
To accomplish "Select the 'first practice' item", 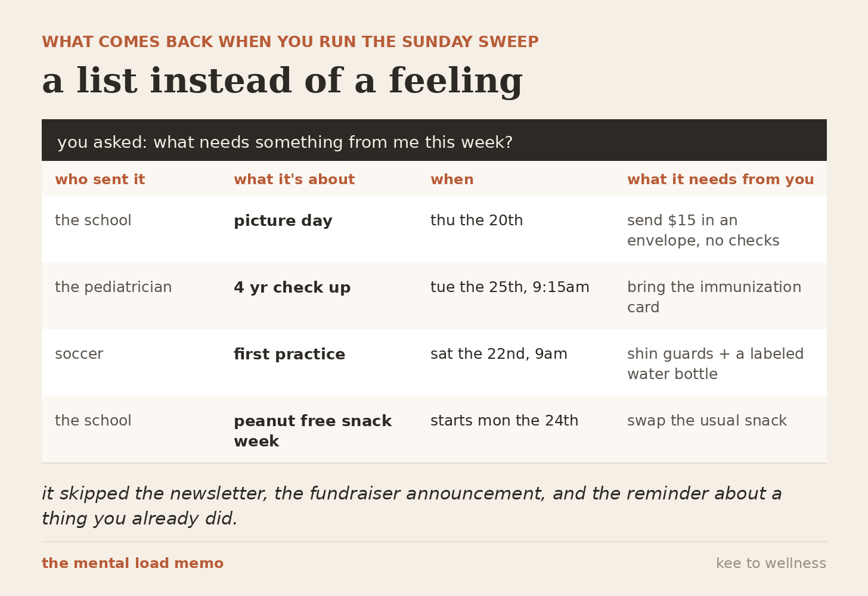I will click(x=289, y=355).
